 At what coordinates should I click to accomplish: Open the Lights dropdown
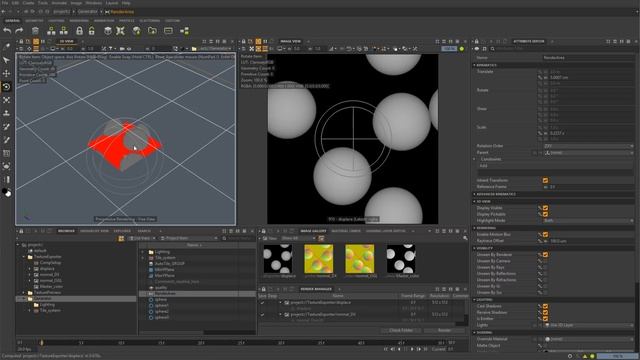point(588,325)
